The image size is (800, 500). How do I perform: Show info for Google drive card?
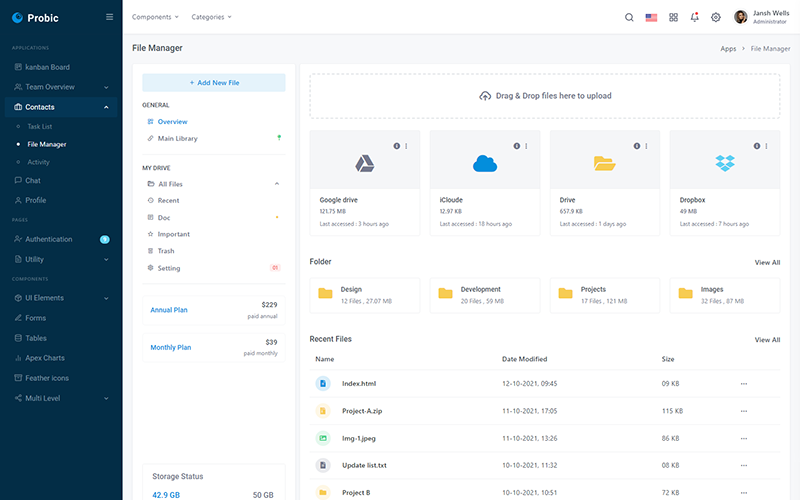(x=396, y=146)
